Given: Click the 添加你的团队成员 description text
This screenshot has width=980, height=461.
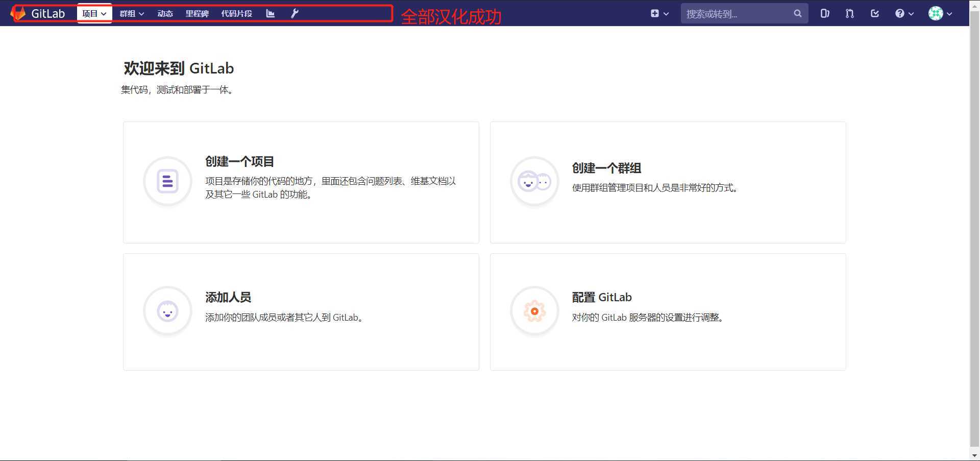Looking at the screenshot, I should click(x=285, y=318).
